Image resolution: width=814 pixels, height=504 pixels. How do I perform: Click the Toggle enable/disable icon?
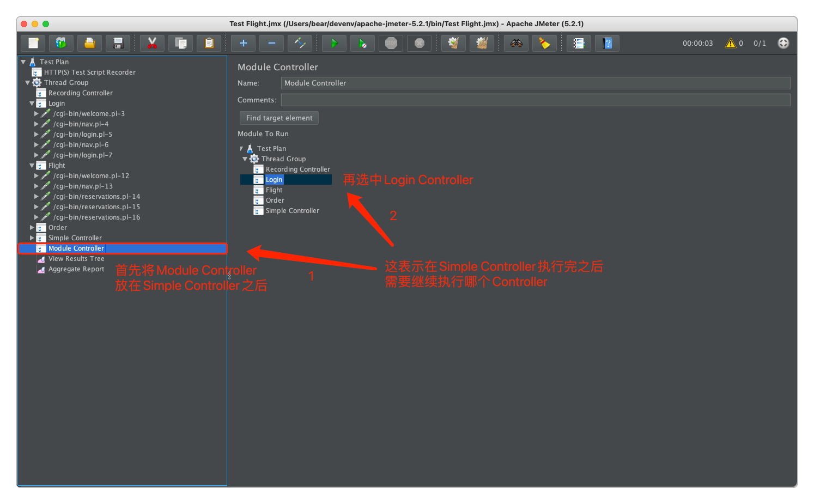[x=300, y=43]
